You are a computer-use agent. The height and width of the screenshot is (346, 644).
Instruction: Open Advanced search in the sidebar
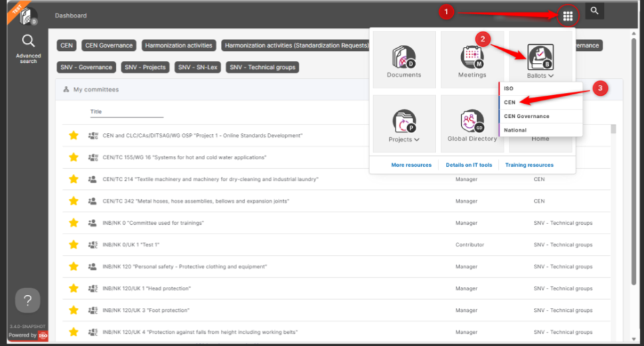(28, 49)
